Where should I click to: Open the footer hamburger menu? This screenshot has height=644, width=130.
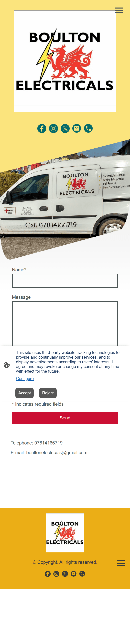[x=120, y=563]
